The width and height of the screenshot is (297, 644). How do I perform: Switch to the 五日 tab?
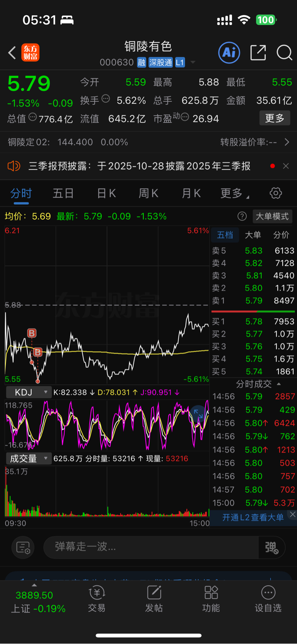63,193
